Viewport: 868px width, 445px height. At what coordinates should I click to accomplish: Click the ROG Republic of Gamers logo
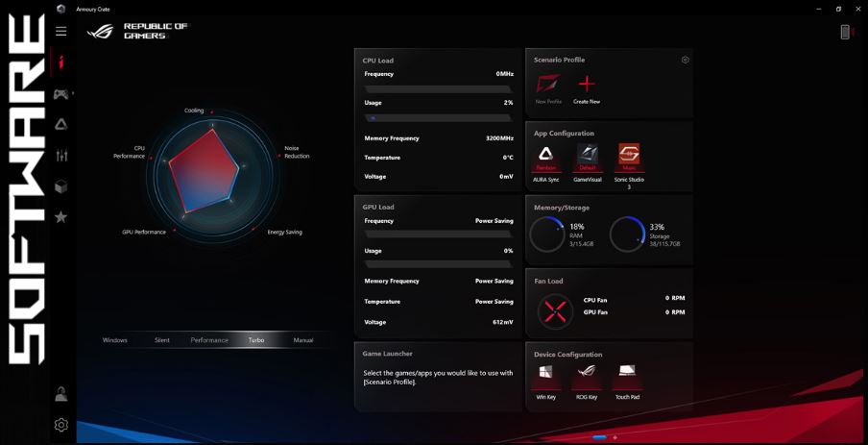pyautogui.click(x=136, y=31)
